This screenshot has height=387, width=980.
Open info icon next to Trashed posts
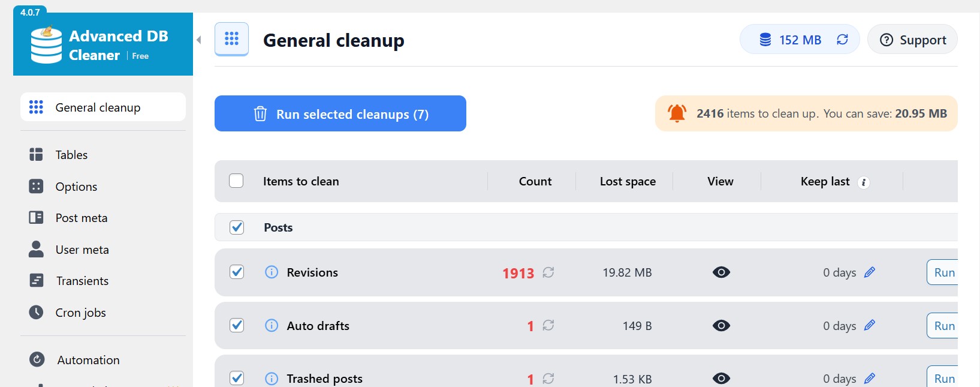tap(272, 379)
